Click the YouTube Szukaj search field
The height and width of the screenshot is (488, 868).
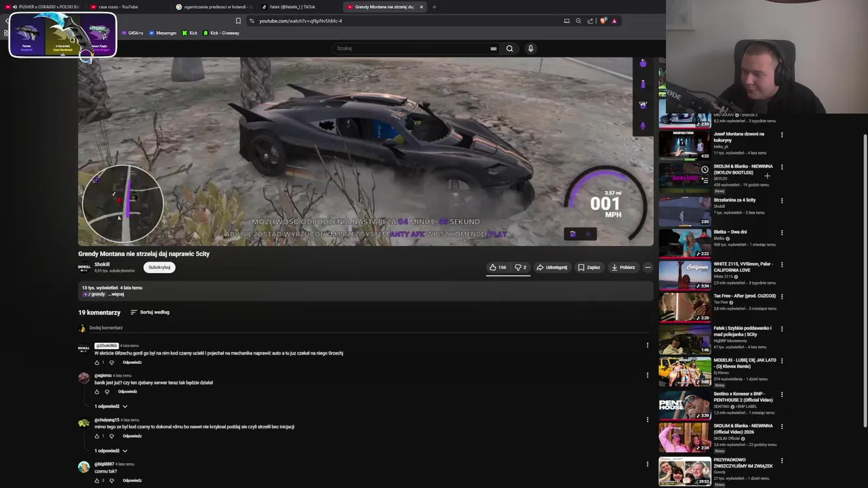tap(410, 48)
